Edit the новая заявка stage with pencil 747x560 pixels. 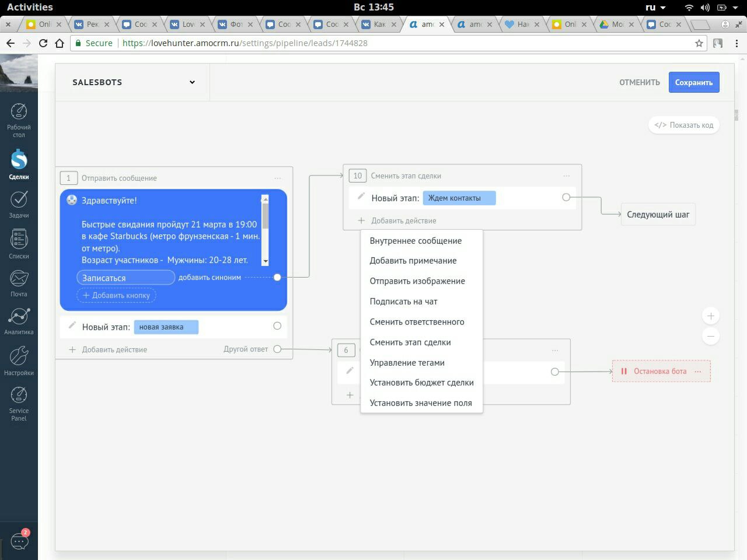[72, 325]
